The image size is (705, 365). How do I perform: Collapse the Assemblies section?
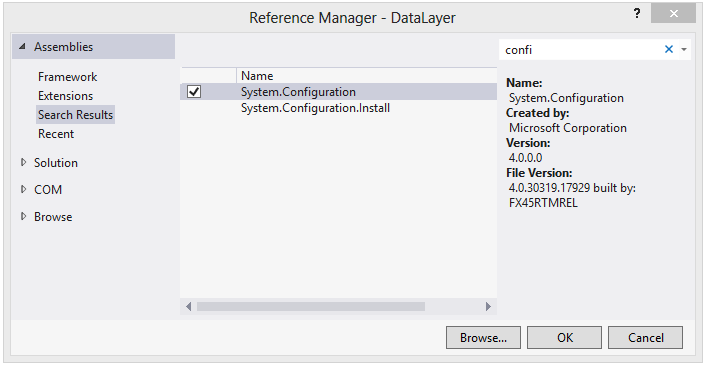[23, 47]
